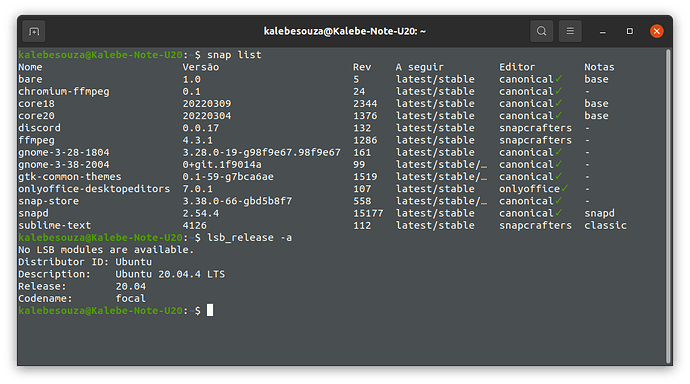Viewport: 690px width, 384px height.
Task: Select the 'bare' package name
Action: click(x=30, y=79)
